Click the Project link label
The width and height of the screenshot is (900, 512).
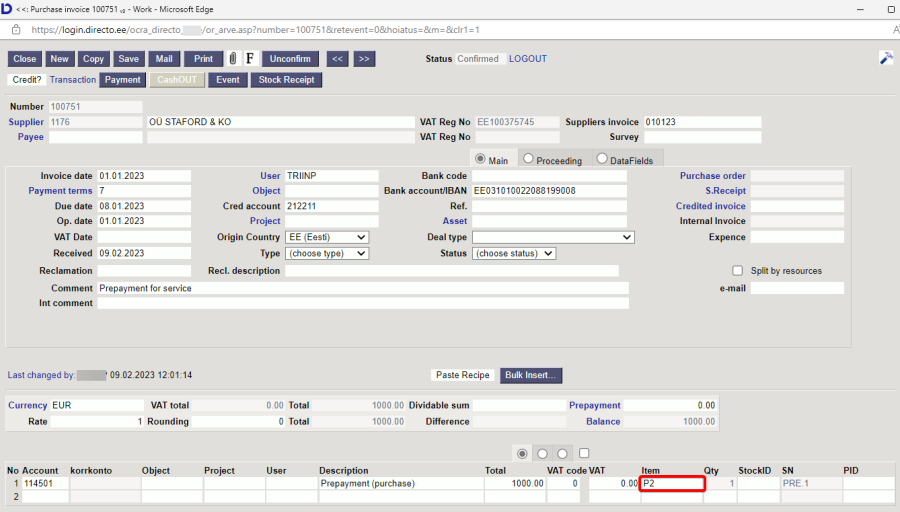click(x=265, y=221)
